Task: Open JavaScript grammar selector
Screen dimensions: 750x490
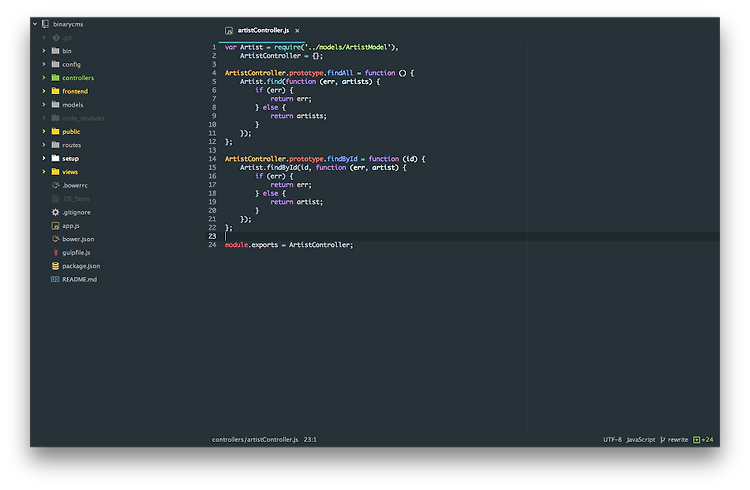Action: 640,439
